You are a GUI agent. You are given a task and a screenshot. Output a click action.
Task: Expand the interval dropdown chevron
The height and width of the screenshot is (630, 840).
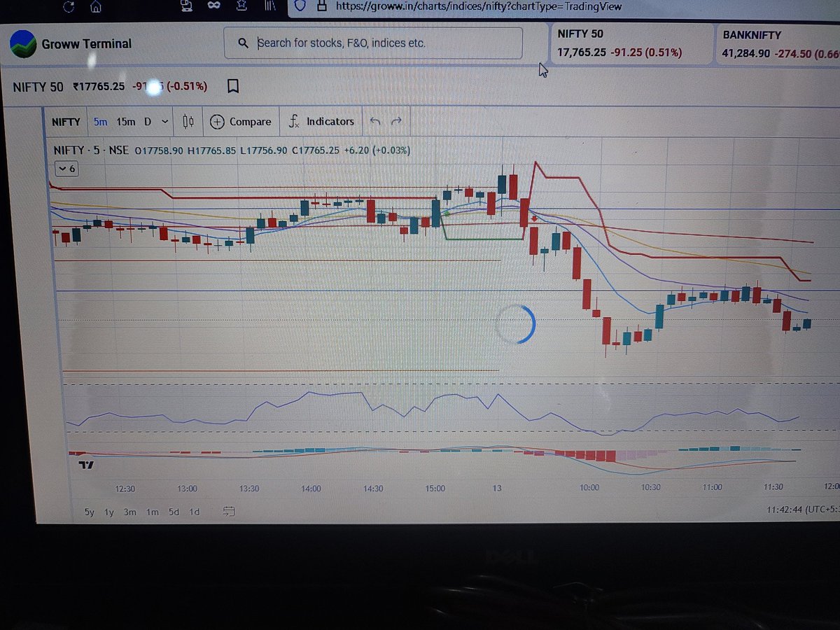(x=165, y=122)
